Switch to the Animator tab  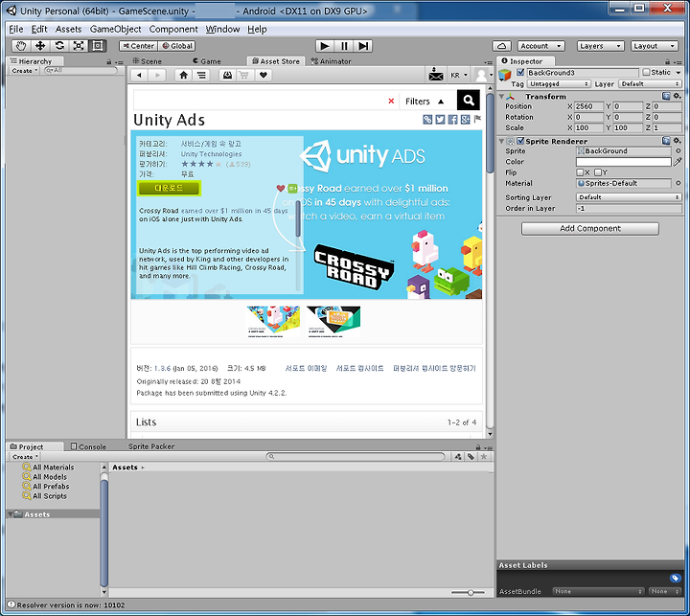click(332, 61)
